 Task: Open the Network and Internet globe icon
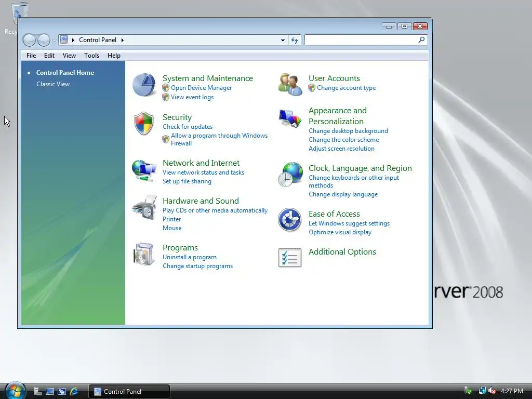[144, 170]
